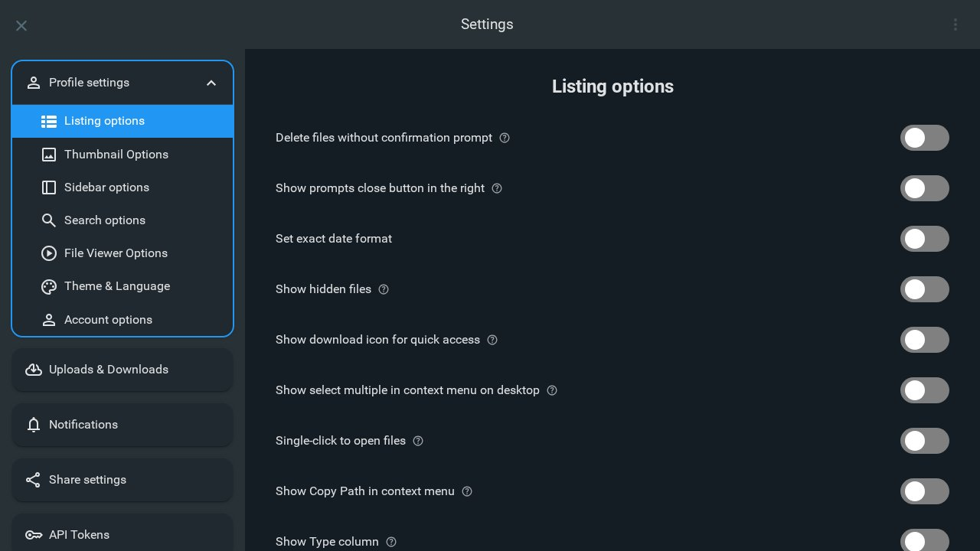Enable select multiple in context menu toggle
The image size is (980, 551).
(x=925, y=390)
